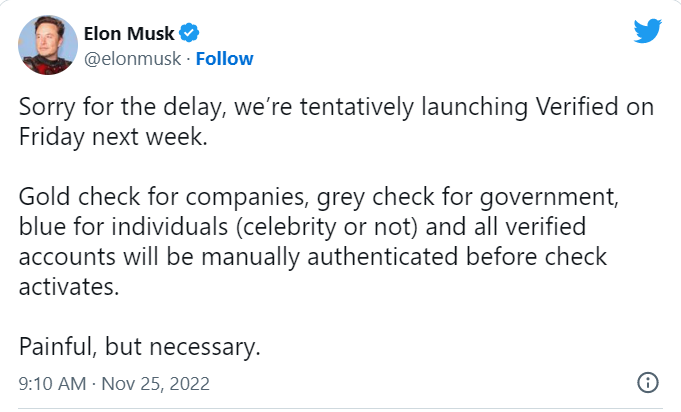
Task: Click the "Friday next week" text
Action: [112, 136]
